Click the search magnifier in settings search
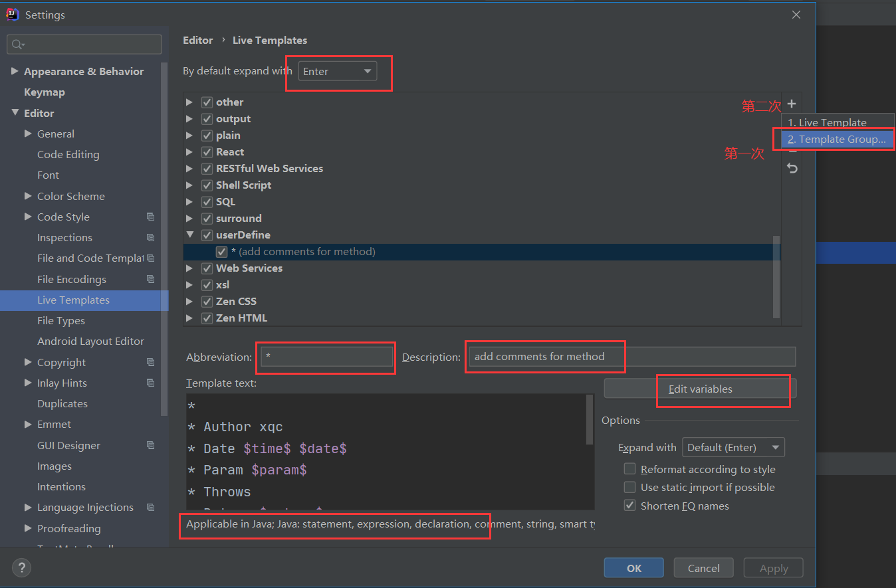 tap(17, 45)
